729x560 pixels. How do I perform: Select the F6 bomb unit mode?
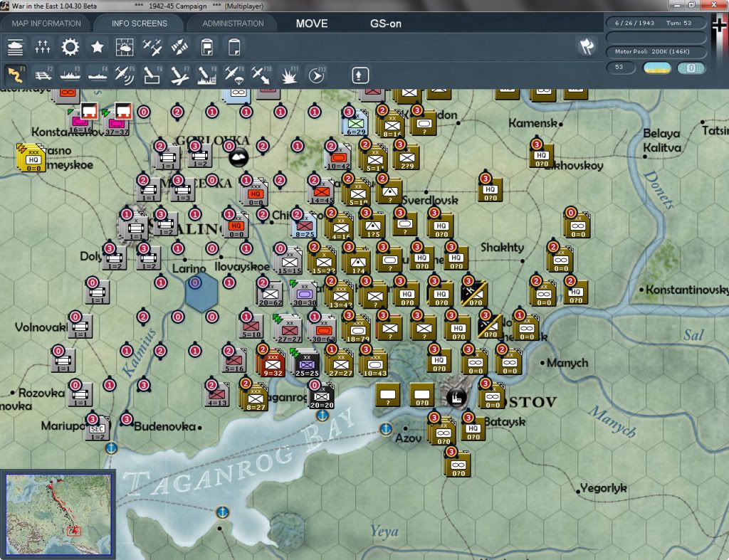tap(152, 75)
